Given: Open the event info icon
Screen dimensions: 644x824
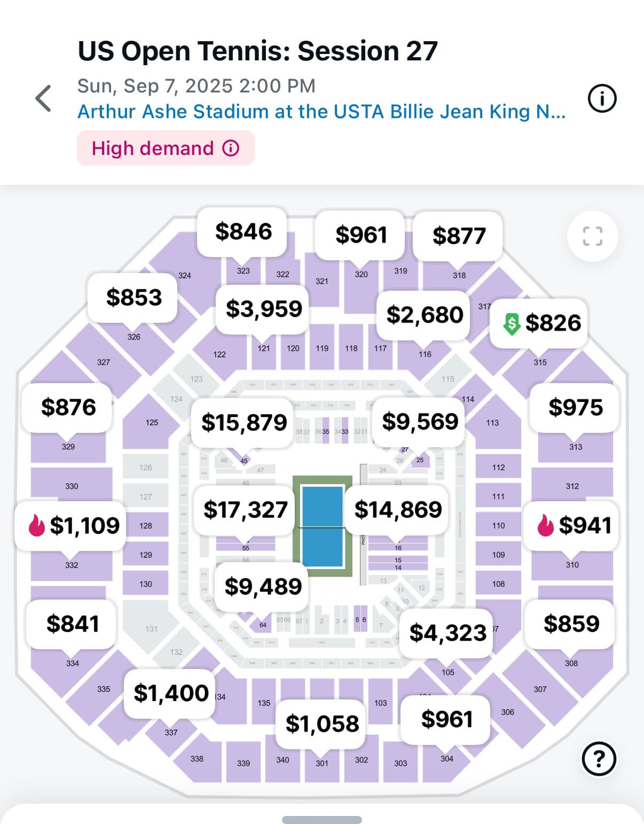Looking at the screenshot, I should tap(602, 98).
